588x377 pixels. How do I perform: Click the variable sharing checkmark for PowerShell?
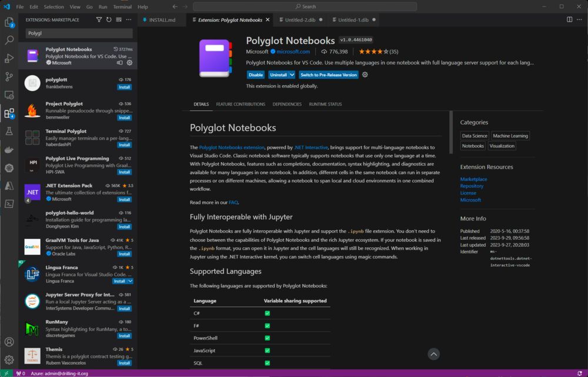coord(268,338)
